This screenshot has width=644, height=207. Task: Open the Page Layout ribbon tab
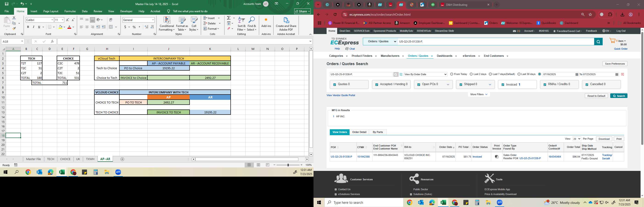pos(51,11)
